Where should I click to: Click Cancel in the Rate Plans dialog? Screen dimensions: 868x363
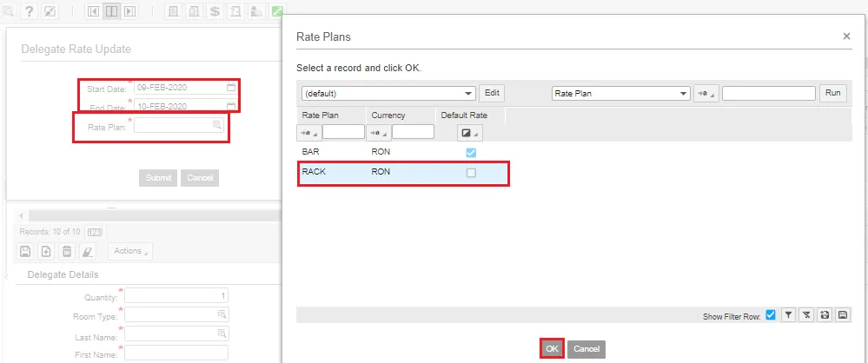(x=586, y=349)
